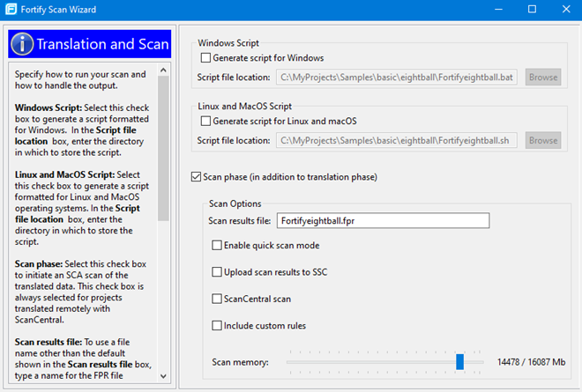Click the Windows script file location field
This screenshot has width=582, height=392.
[397, 78]
